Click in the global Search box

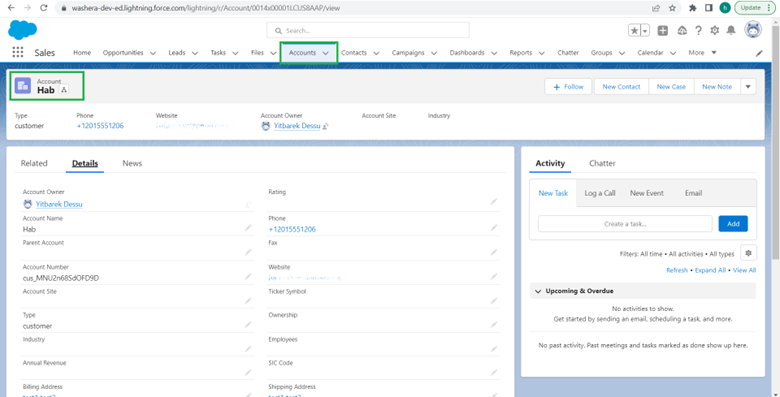point(368,30)
